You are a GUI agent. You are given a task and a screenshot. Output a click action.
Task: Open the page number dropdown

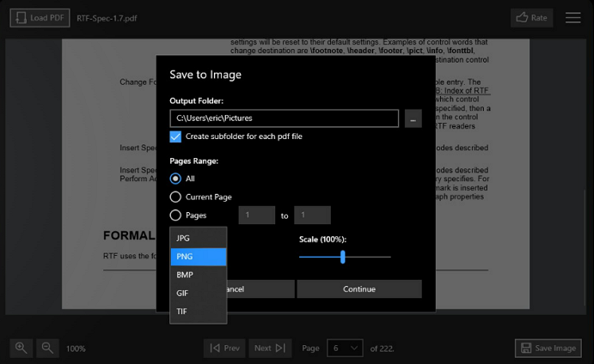(x=344, y=348)
